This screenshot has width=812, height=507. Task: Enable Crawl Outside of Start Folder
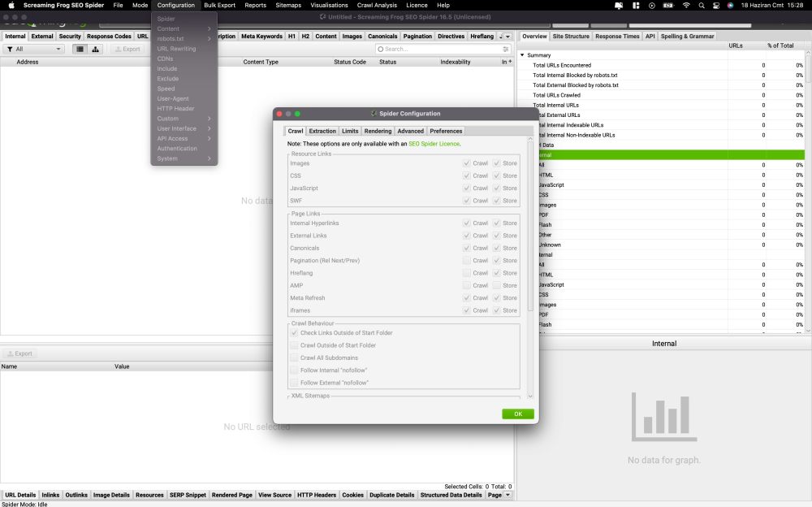[x=294, y=345]
